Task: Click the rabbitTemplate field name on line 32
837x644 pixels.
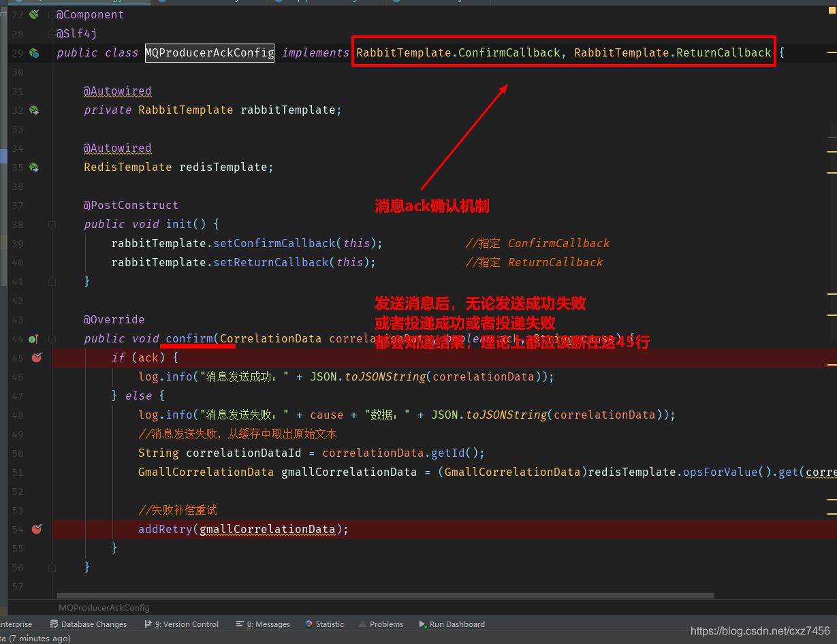Action: pyautogui.click(x=288, y=110)
